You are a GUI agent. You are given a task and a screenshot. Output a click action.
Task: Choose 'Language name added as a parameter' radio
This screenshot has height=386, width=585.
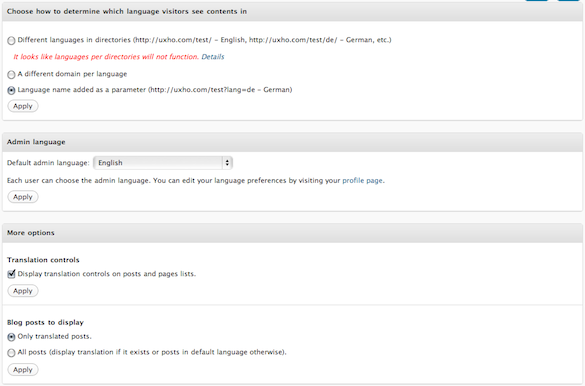coord(11,90)
